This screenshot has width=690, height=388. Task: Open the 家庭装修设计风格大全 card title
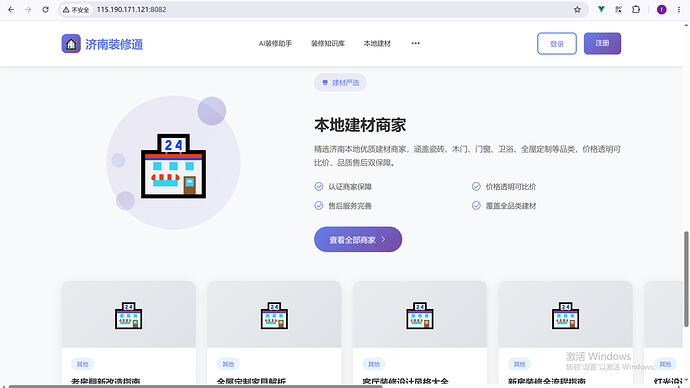(x=405, y=381)
